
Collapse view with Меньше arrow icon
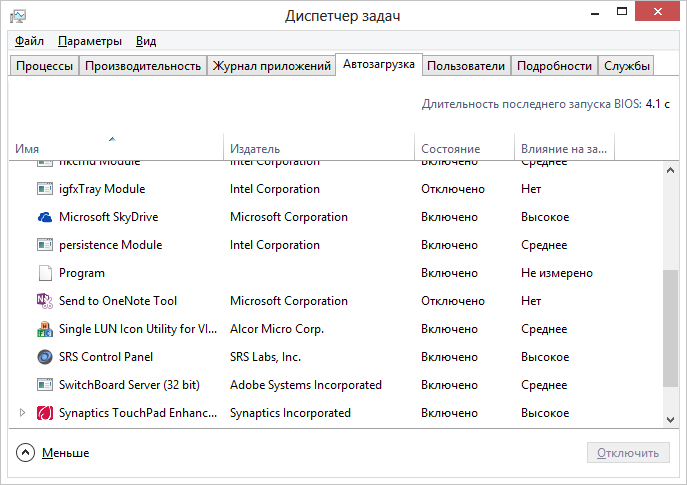25,453
